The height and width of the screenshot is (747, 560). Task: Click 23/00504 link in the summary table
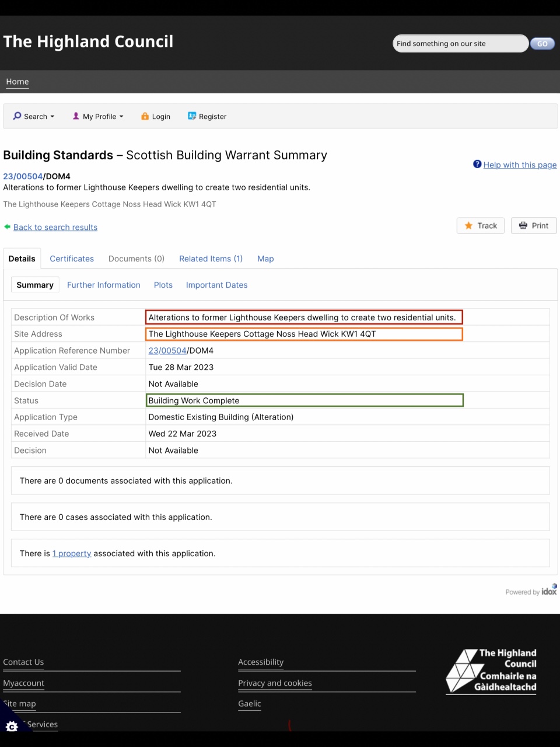coord(167,351)
